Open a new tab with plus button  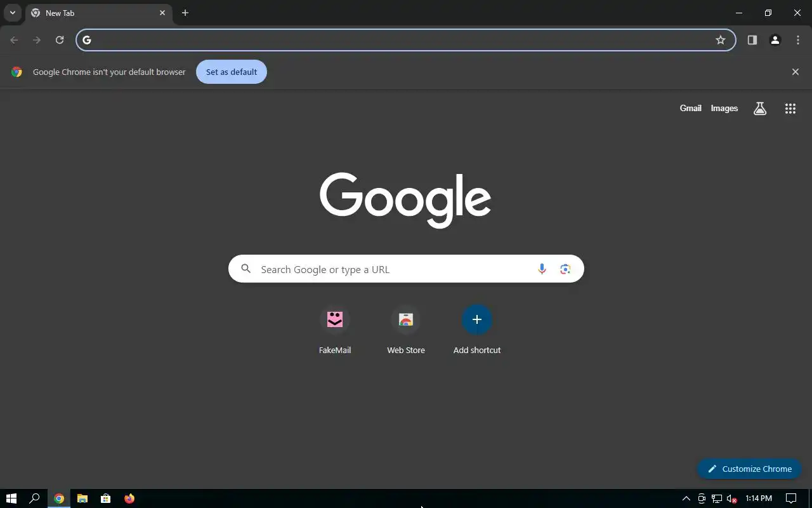click(185, 13)
